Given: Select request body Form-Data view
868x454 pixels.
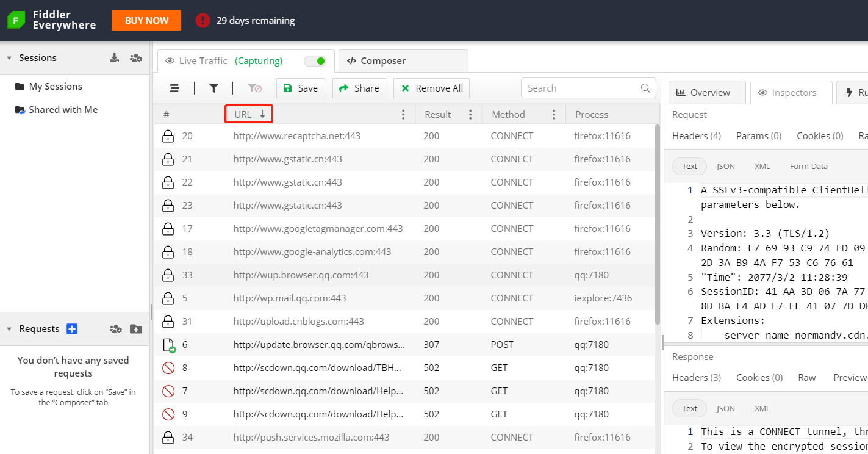Looking at the screenshot, I should point(809,167).
